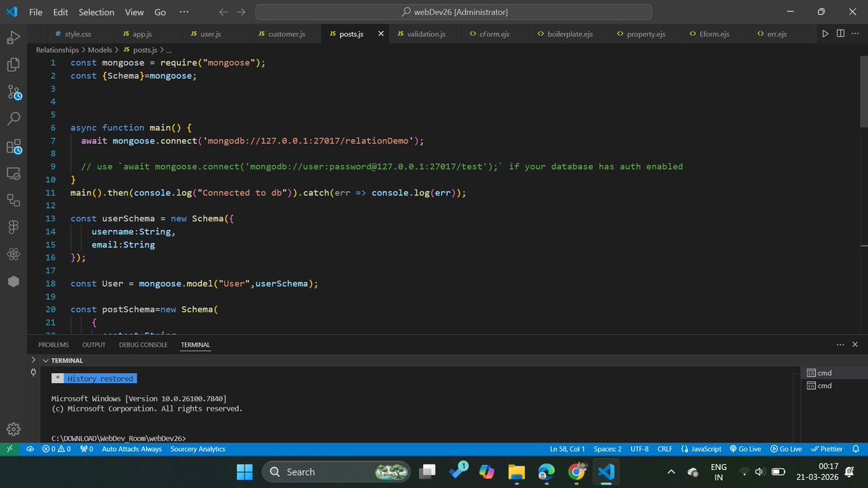Open the hexagon extension icon in activity bar

coord(13,282)
